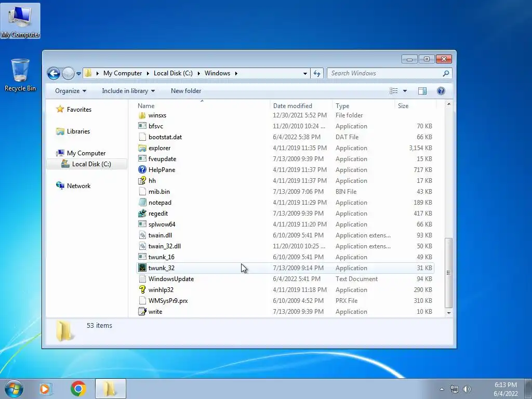Select the fveupdate application icon
Viewport: 532px width, 399px height.
pyautogui.click(x=142, y=159)
